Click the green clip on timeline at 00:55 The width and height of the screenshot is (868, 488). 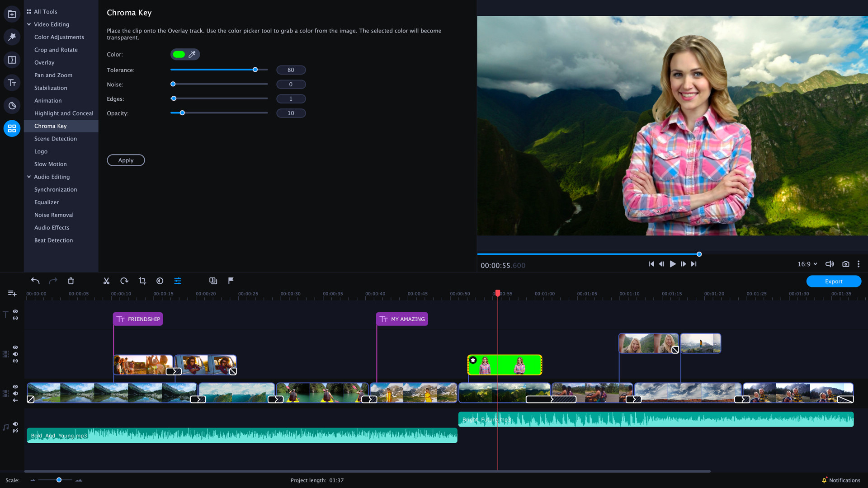[x=504, y=365]
